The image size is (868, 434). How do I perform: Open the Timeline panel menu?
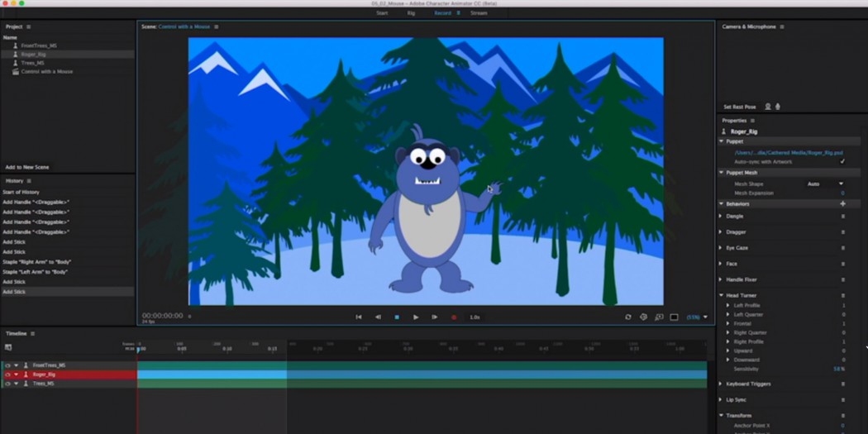click(33, 334)
